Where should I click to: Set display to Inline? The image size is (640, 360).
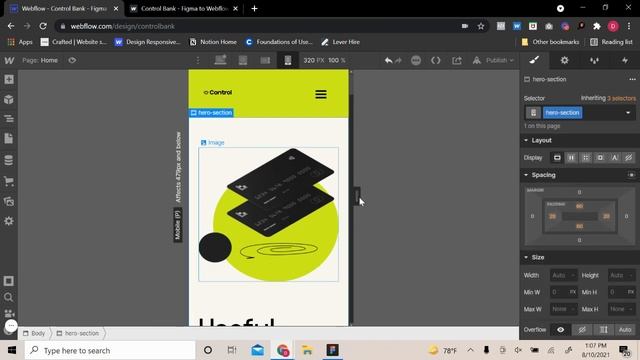tap(614, 158)
